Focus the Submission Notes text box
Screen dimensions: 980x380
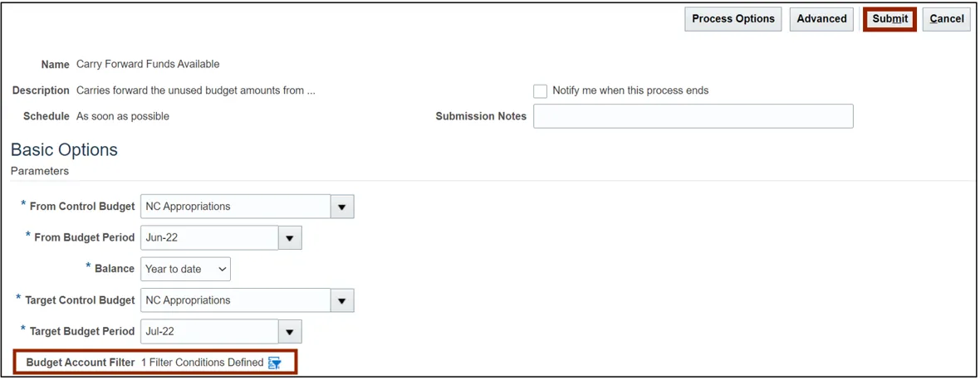(693, 116)
